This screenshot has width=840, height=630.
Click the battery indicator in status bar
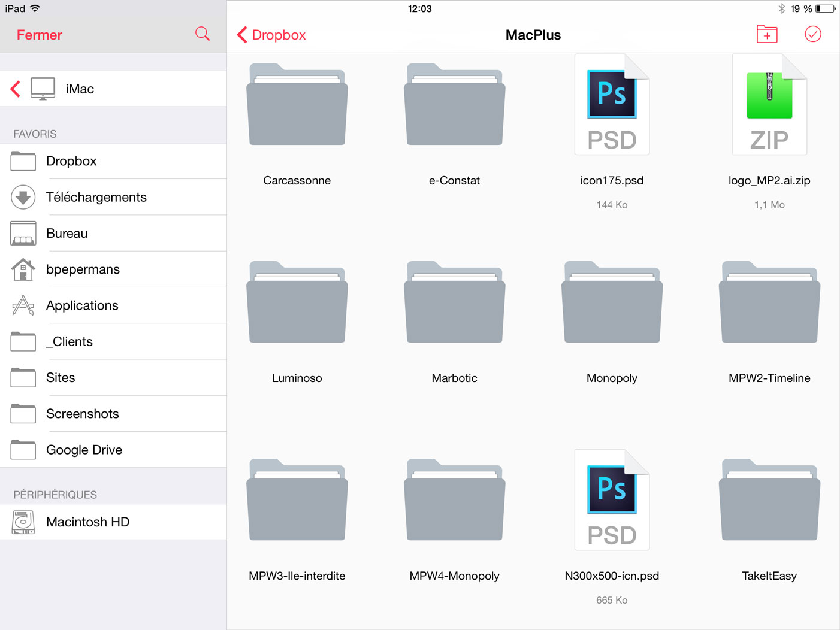point(826,8)
